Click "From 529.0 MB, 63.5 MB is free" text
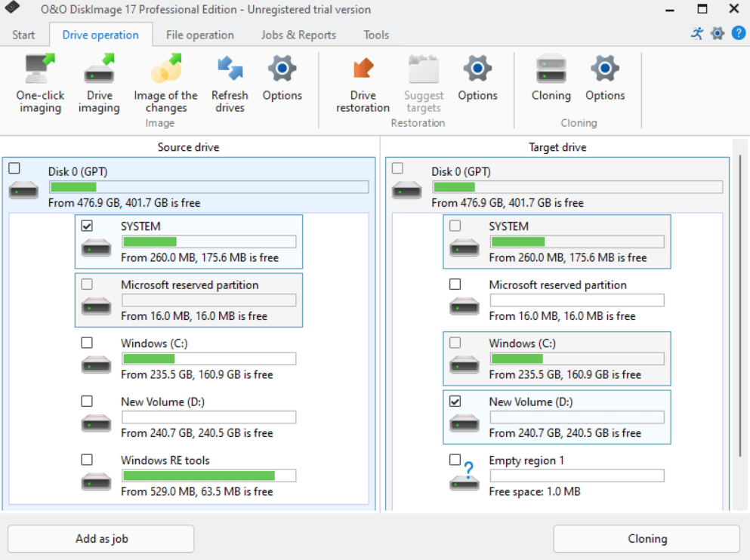 [x=197, y=491]
